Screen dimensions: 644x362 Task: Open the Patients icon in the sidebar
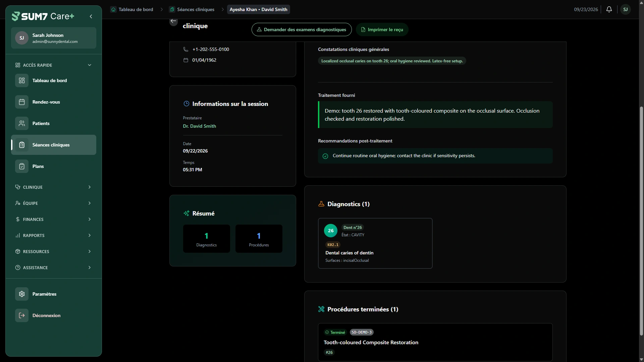(22, 123)
